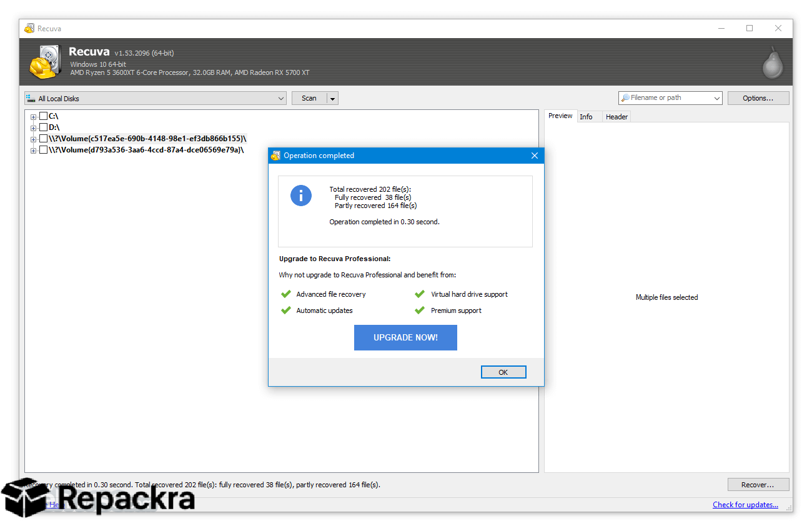The height and width of the screenshot is (531, 812).
Task: Click 'Premium support' feature text
Action: [456, 310]
